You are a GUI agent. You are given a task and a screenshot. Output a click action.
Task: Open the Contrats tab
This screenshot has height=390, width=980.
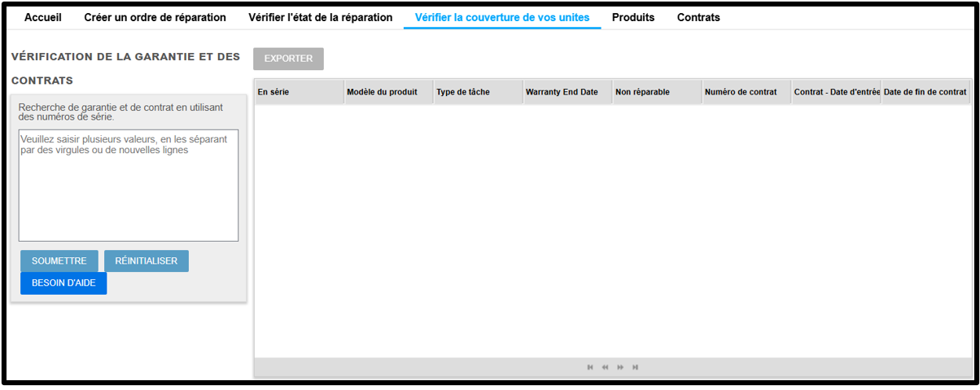click(698, 17)
